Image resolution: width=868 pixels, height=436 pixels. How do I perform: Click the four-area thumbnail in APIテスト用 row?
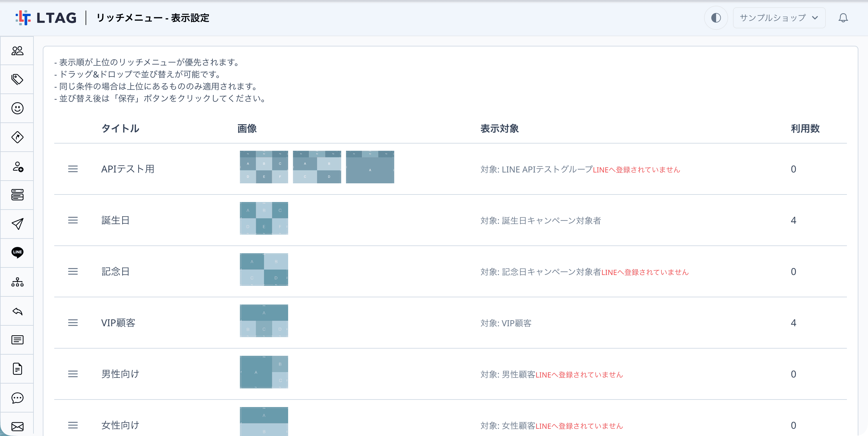317,167
